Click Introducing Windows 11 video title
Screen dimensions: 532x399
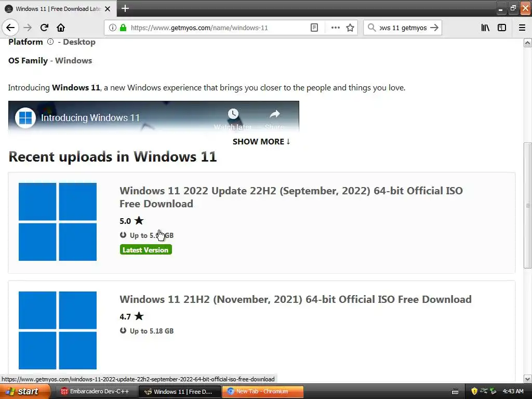[x=90, y=118]
